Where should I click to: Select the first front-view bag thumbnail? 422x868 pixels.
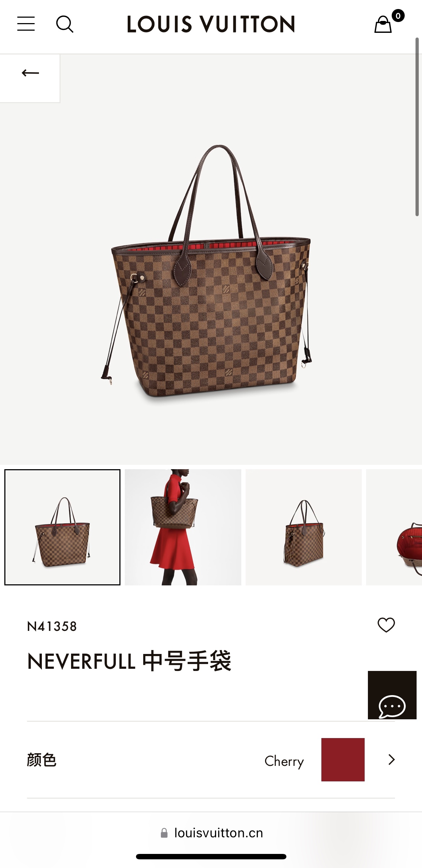coord(62,527)
